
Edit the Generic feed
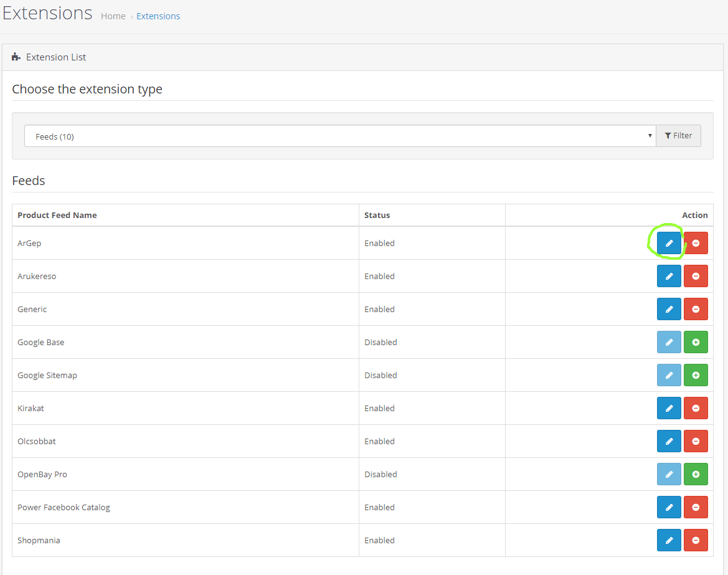click(x=669, y=309)
